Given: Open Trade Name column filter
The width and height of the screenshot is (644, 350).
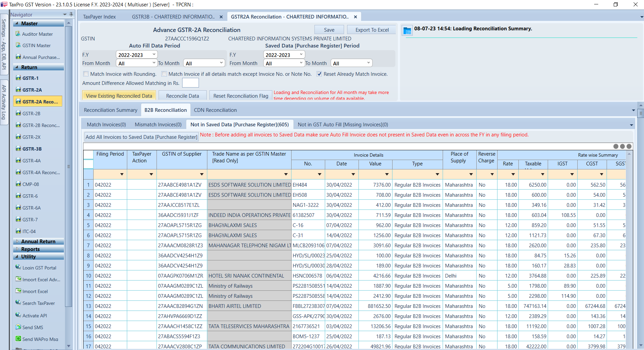Looking at the screenshot, I should (286, 174).
